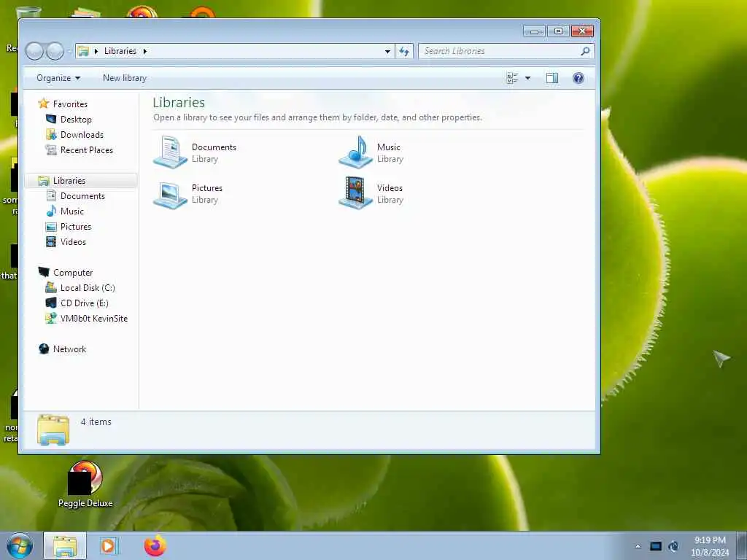Expand the arrow before Libraries breadcrumb

tap(96, 51)
